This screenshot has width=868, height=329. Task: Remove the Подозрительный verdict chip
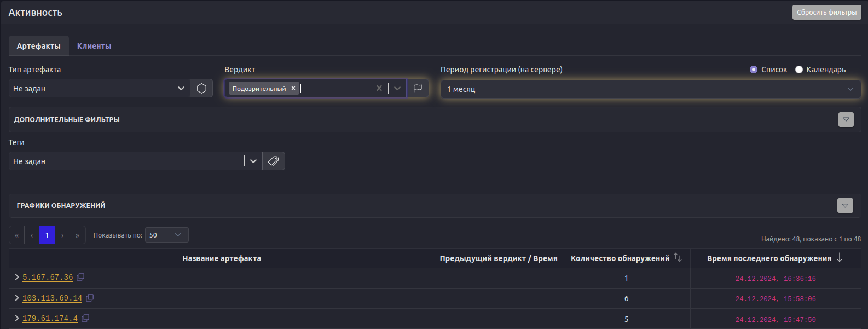click(x=293, y=88)
